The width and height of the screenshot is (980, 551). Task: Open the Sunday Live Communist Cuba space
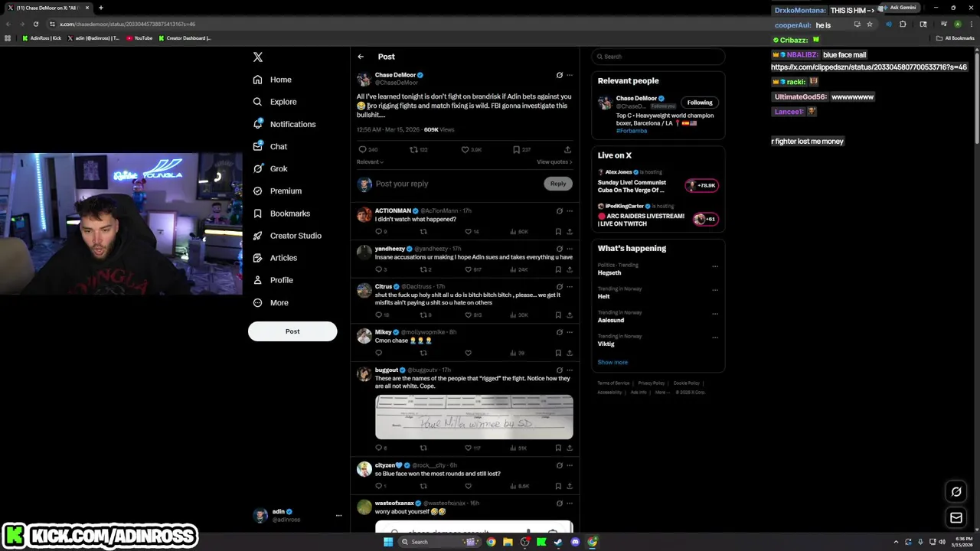pos(658,182)
